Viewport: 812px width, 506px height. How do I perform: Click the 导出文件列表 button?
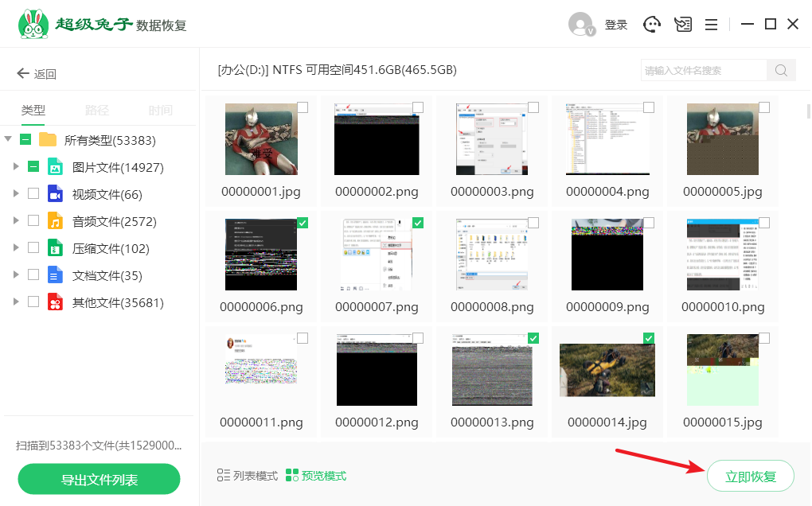100,480
